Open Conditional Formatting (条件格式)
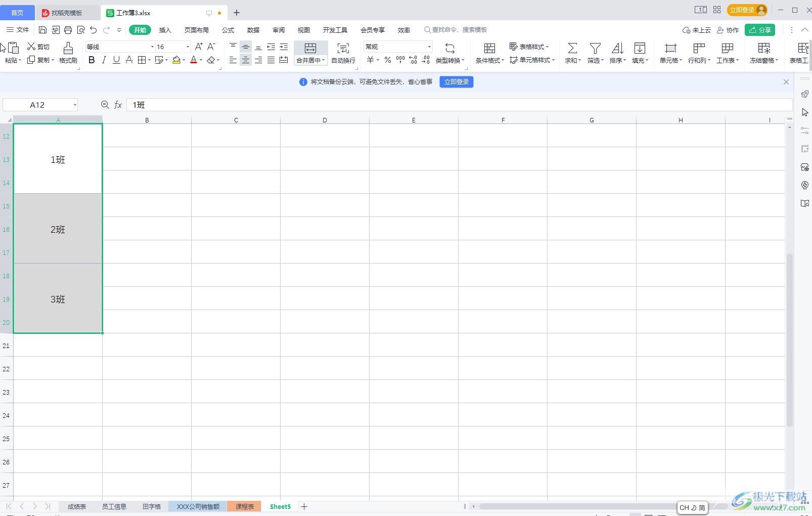Image resolution: width=812 pixels, height=516 pixels. click(489, 53)
